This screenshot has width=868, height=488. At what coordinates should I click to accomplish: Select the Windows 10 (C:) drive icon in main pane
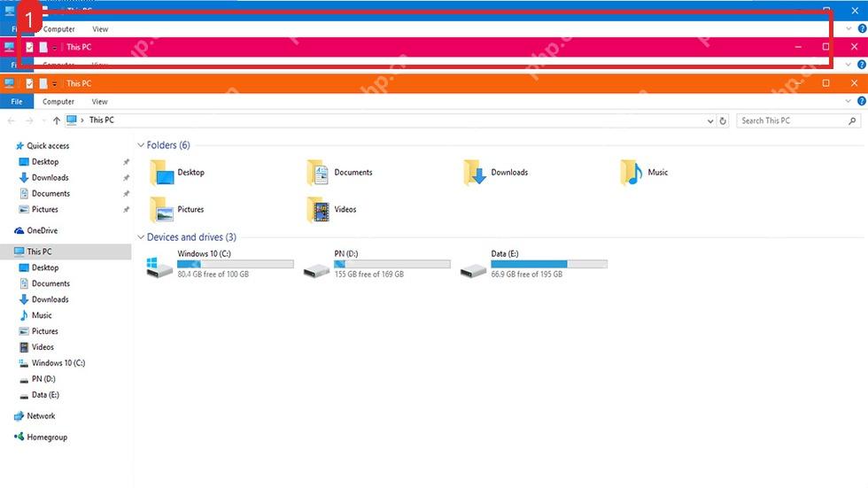[x=159, y=266]
